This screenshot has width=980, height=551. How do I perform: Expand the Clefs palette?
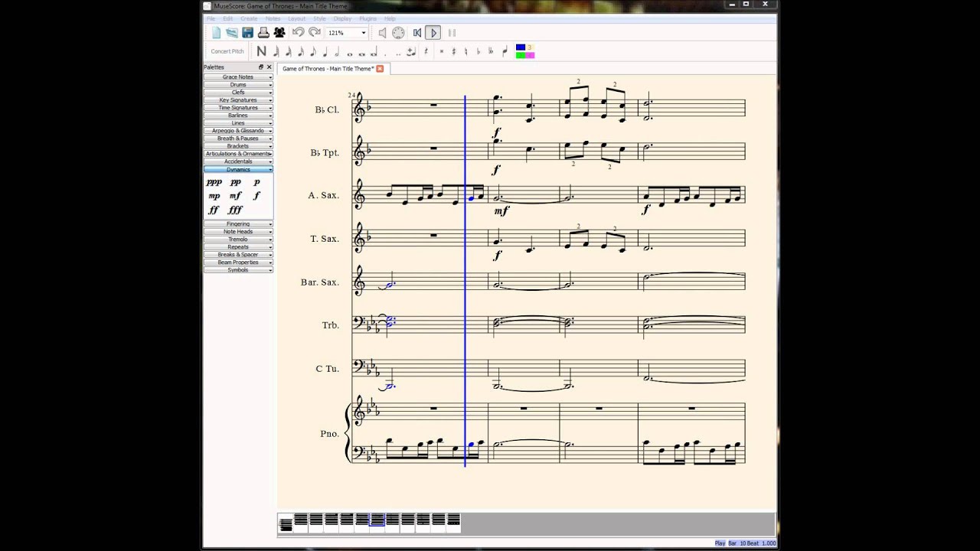[x=238, y=93]
